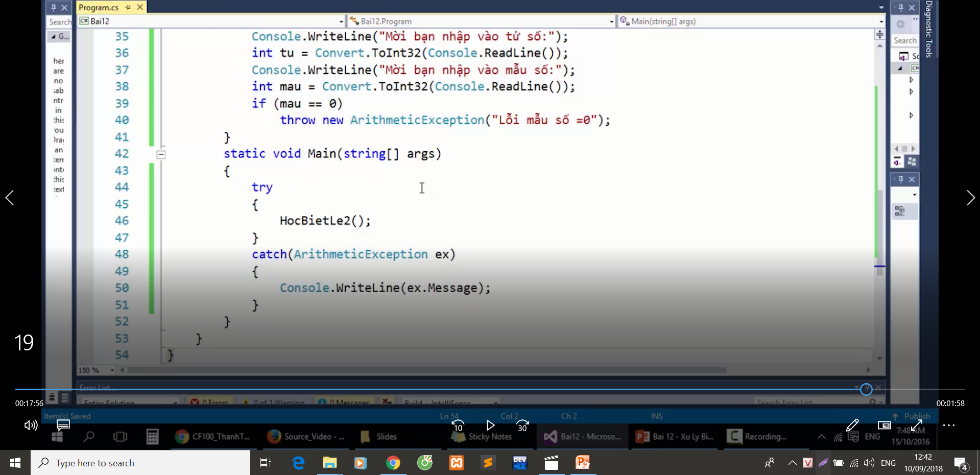The width and height of the screenshot is (980, 475).
Task: Toggle the pin on the Program.cs tab
Action: coord(128,7)
